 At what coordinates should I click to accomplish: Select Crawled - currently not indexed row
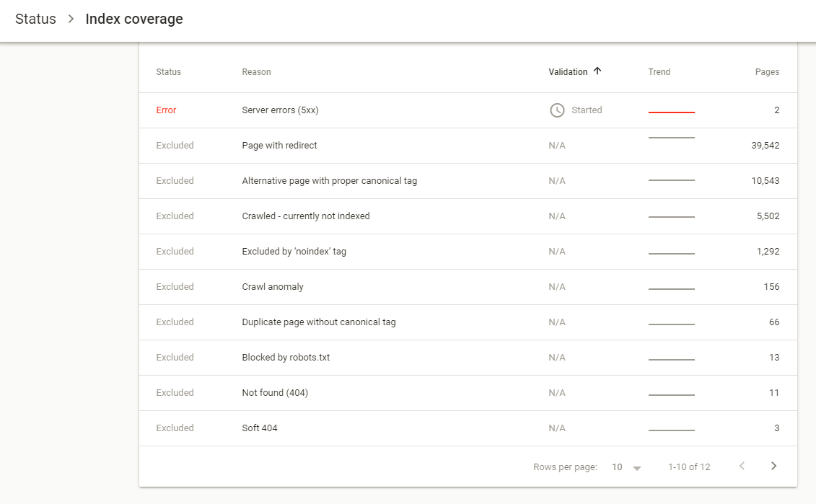coord(305,216)
